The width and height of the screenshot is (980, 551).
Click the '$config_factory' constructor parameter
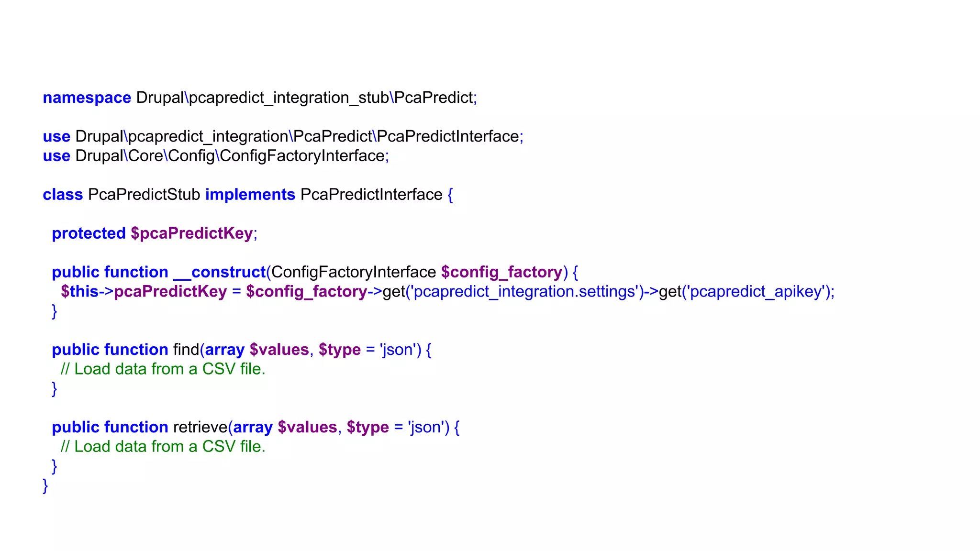pyautogui.click(x=501, y=272)
